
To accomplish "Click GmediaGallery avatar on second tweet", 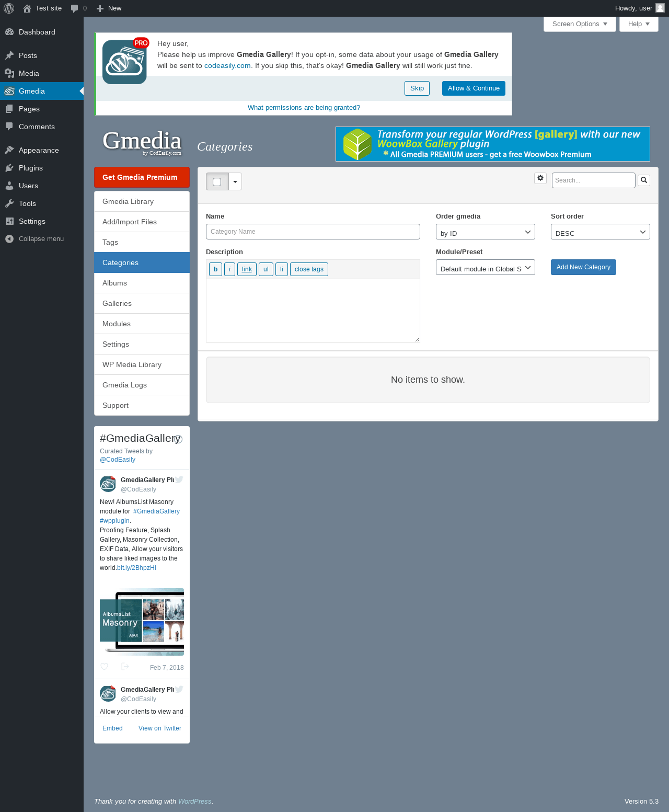I will [x=108, y=694].
